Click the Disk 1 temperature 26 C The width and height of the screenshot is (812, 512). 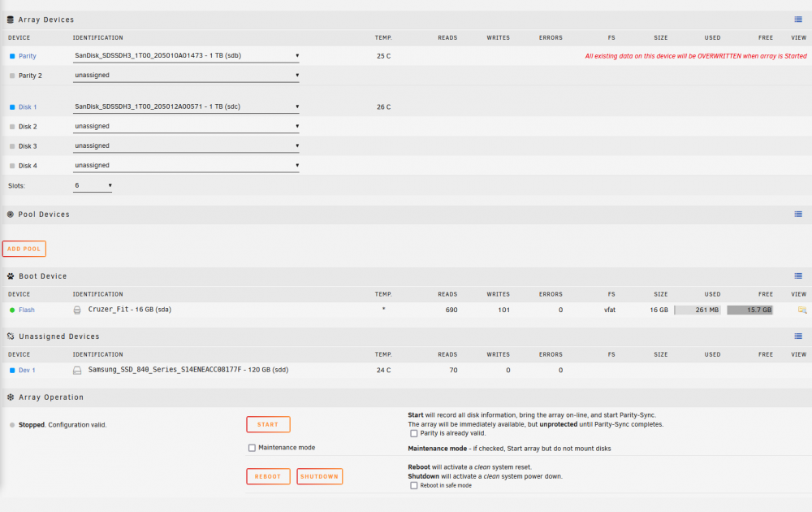tap(384, 107)
